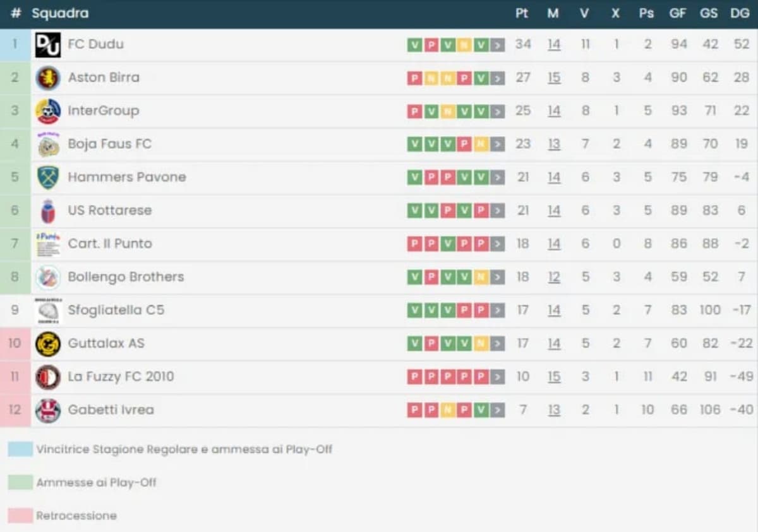Expand the form arrow for FC Dudu
The height and width of the screenshot is (532, 758).
(498, 45)
